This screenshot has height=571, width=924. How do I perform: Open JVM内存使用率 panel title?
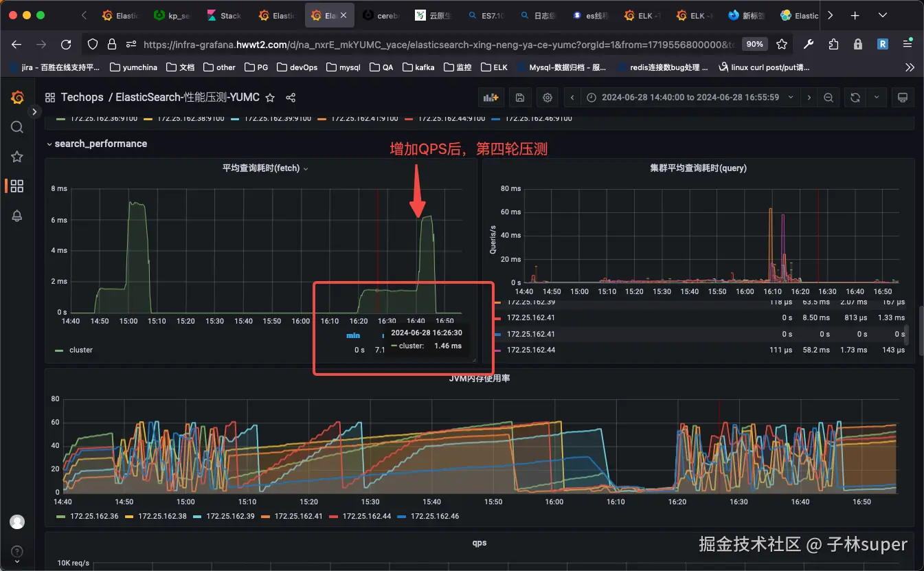click(x=480, y=379)
